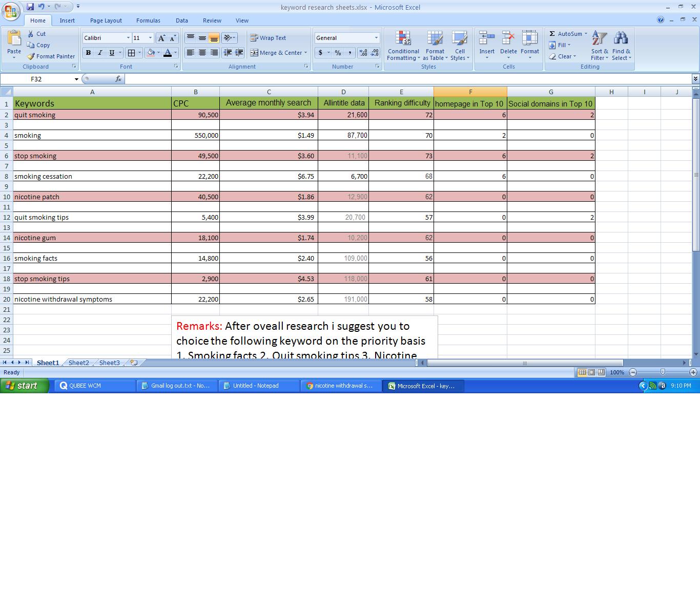Toggle italic formatting
The width and height of the screenshot is (700, 594).
pyautogui.click(x=100, y=53)
